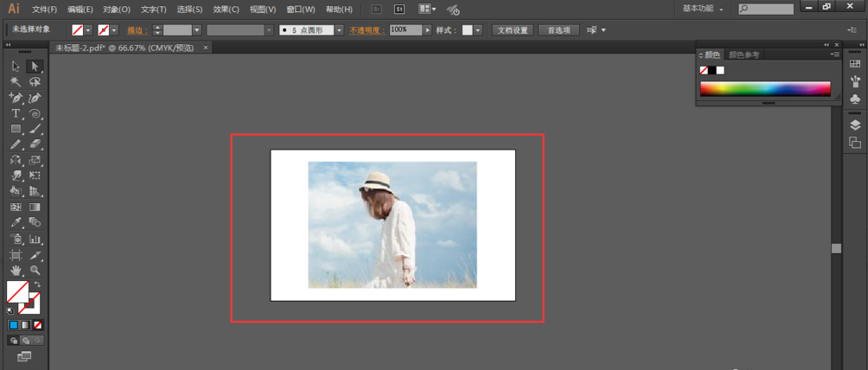Pick a color from the spectrum bar
This screenshot has width=868, height=370.
(x=764, y=88)
